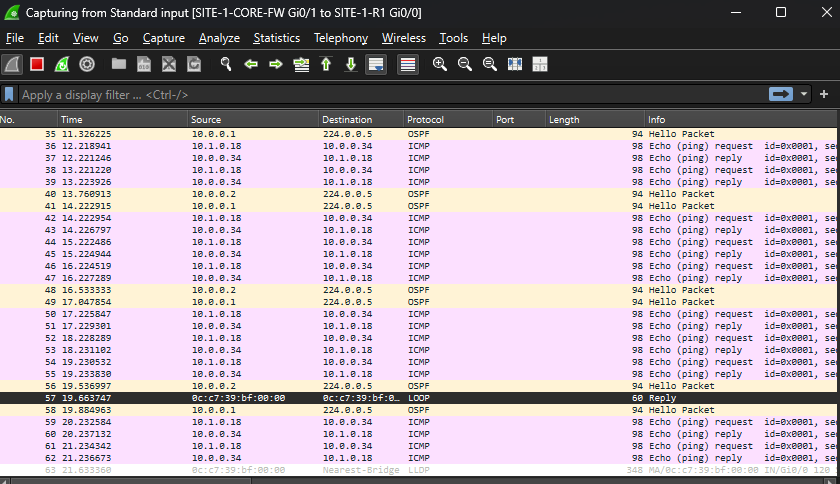Select packet 58 OSPF at 19.884963
The width and height of the screenshot is (840, 484).
pyautogui.click(x=418, y=410)
